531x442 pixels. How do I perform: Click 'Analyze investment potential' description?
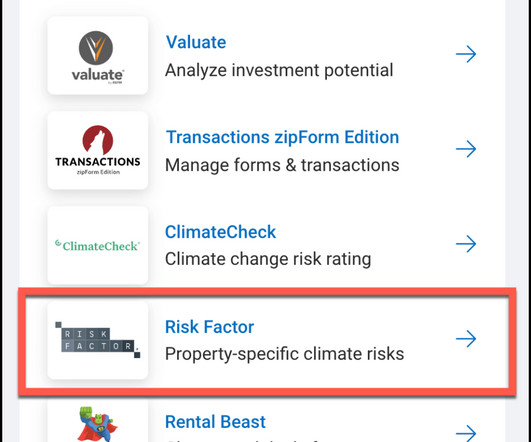pyautogui.click(x=279, y=70)
